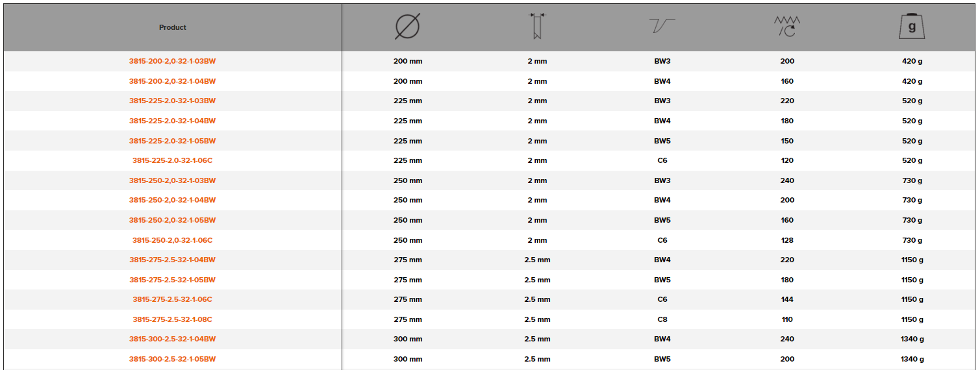Select product link 3815-275-2.5-32-1-06C
This screenshot has height=370, width=980.
[173, 299]
